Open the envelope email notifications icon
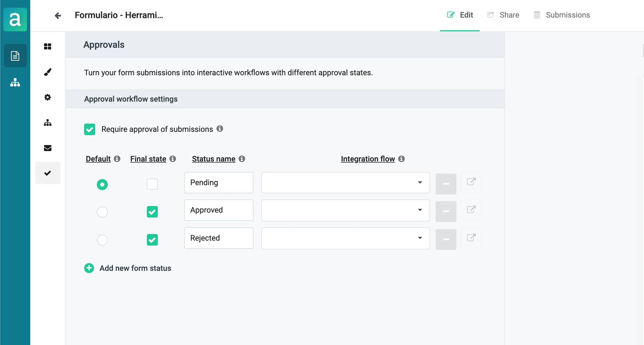Viewport: 644px width, 345px height. point(48,148)
